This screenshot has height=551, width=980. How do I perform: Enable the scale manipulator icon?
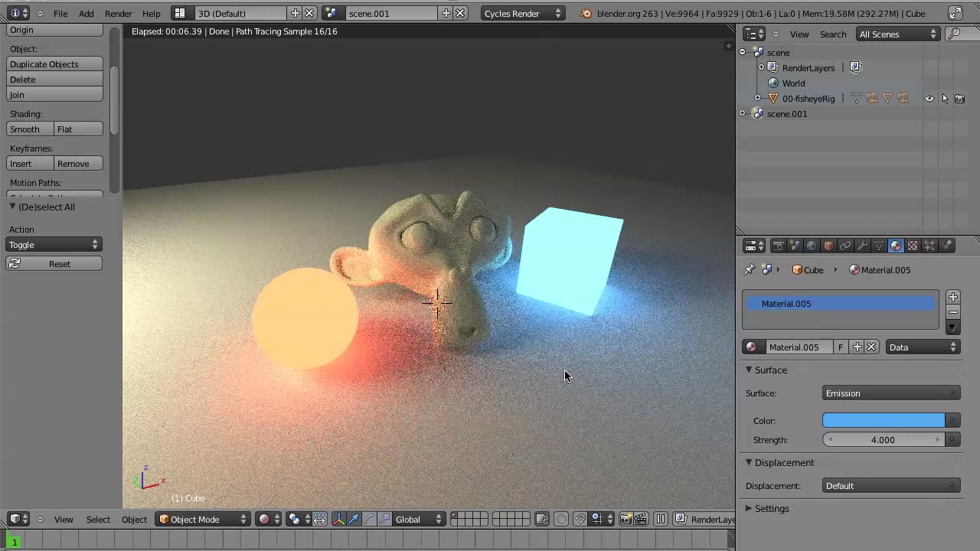click(x=384, y=519)
